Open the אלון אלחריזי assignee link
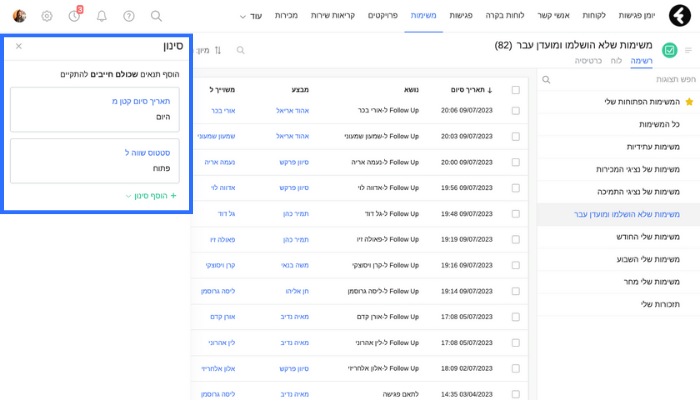 218,369
